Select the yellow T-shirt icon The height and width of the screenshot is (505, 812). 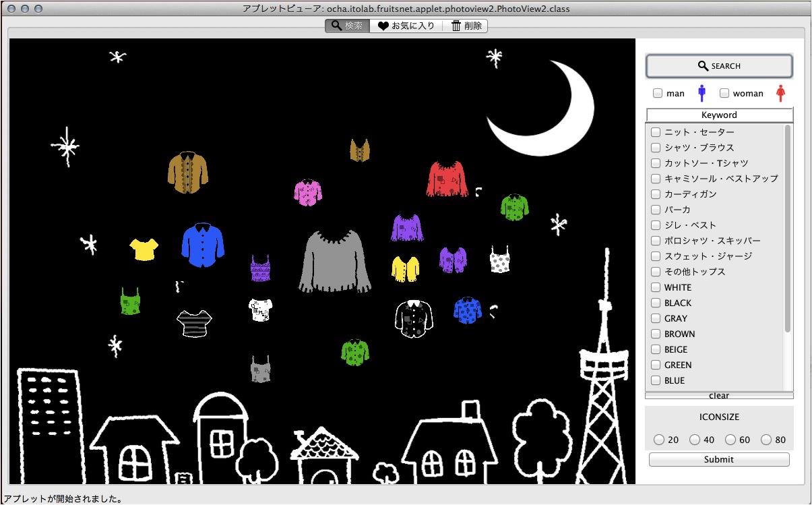point(144,249)
